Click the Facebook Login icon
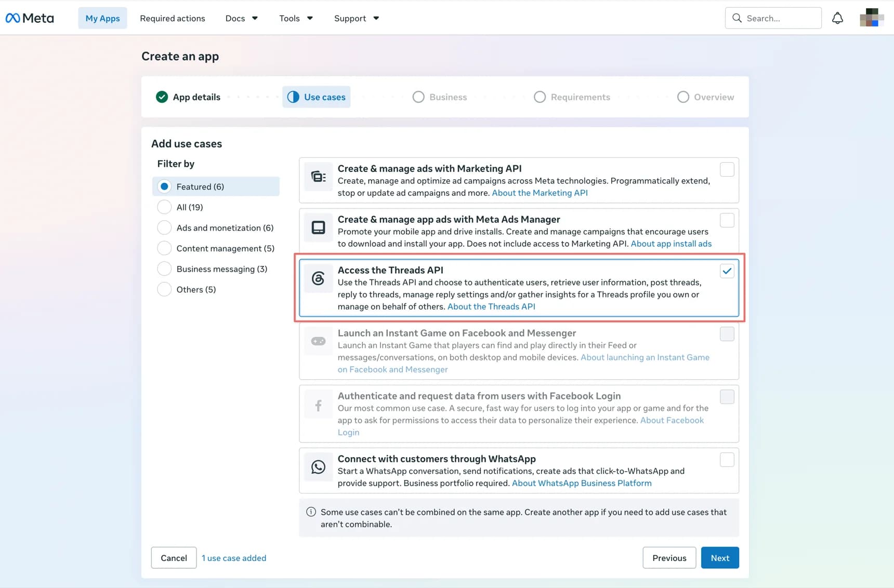 tap(318, 404)
